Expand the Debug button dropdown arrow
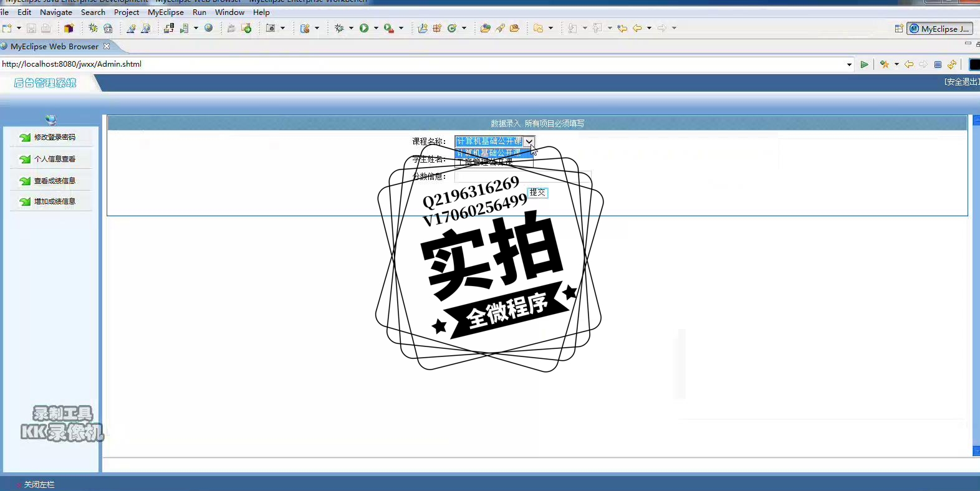 click(351, 28)
